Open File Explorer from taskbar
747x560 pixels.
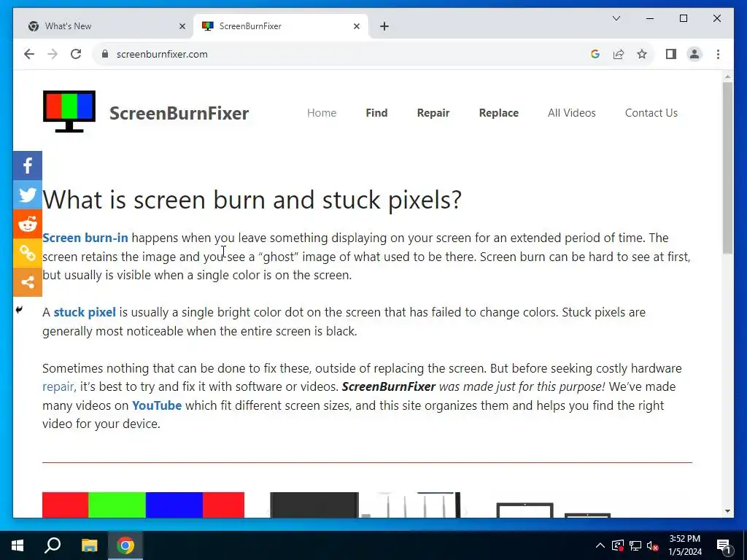pyautogui.click(x=90, y=545)
